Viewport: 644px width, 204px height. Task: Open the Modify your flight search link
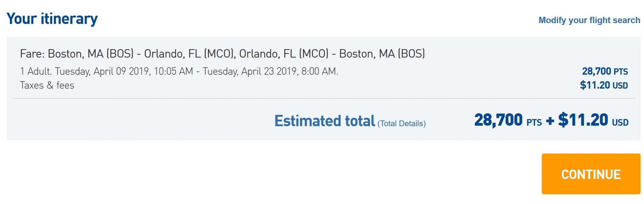[589, 20]
